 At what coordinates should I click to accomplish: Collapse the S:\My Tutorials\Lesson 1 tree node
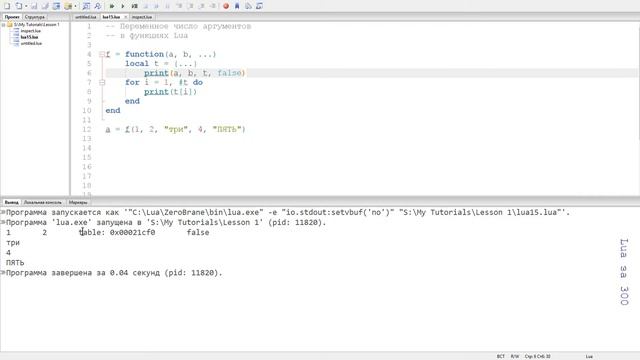point(4,25)
